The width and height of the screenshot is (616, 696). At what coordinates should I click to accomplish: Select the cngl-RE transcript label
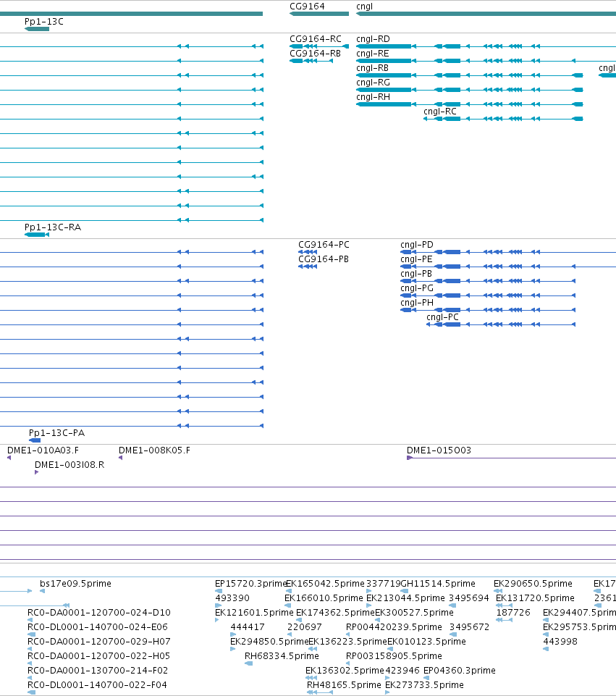point(373,54)
